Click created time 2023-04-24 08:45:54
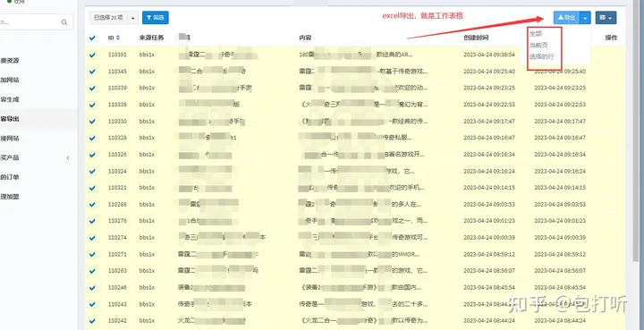The width and height of the screenshot is (644, 330). 489,288
